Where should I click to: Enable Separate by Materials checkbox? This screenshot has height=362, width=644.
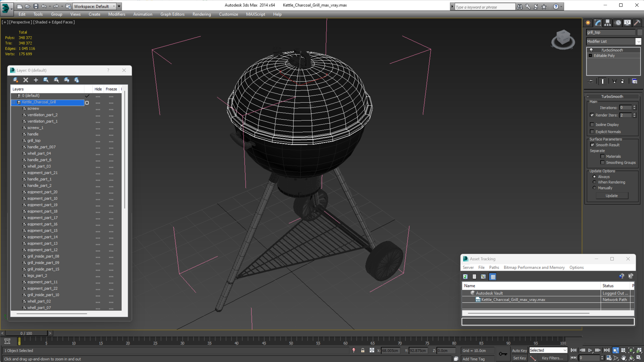[x=602, y=156]
